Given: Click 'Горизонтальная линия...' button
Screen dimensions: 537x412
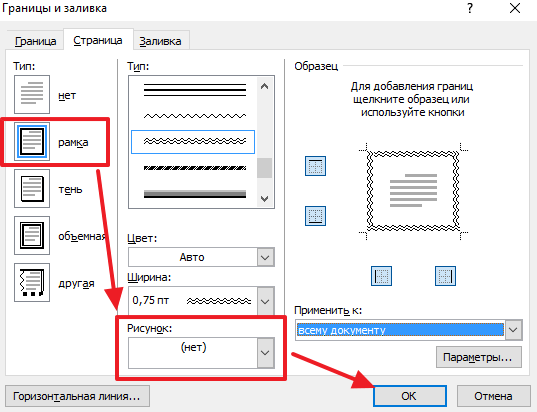Looking at the screenshot, I should click(77, 396).
